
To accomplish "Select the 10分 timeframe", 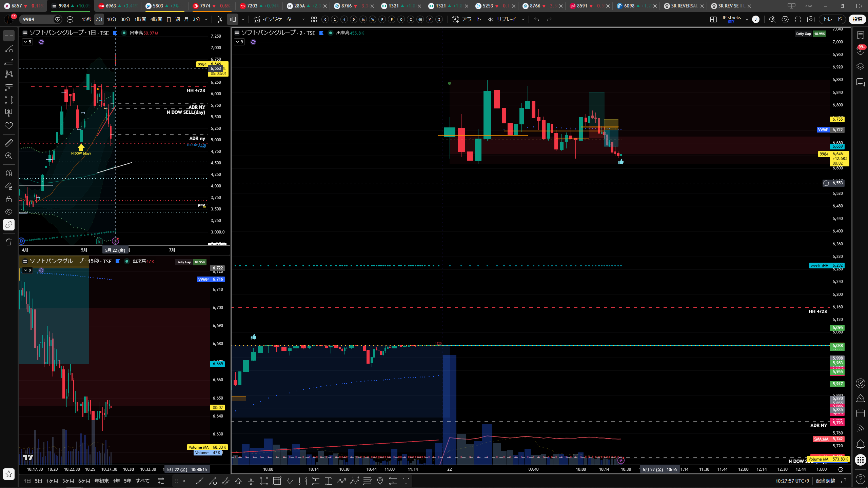I will click(112, 19).
